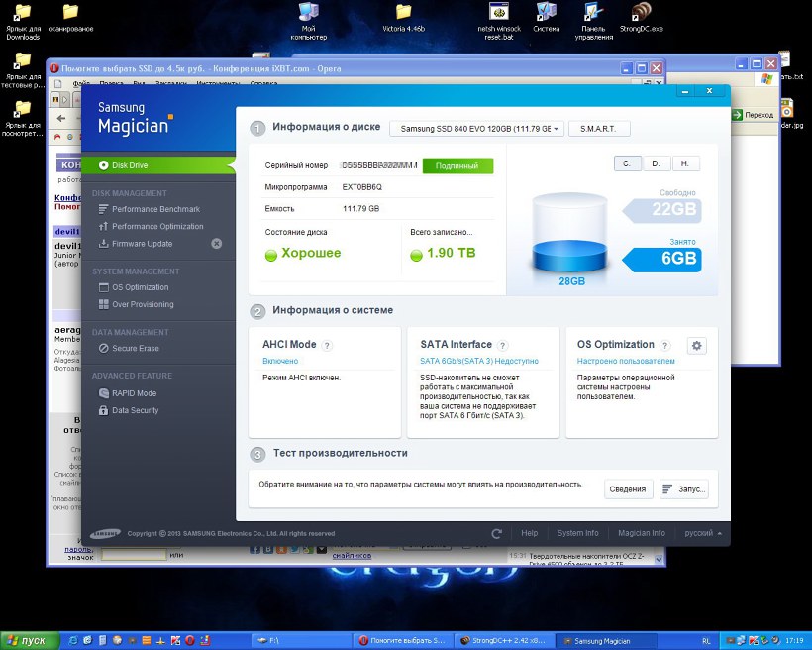812x650 pixels.
Task: Click the refresh icon in Magician footer
Action: (497, 533)
